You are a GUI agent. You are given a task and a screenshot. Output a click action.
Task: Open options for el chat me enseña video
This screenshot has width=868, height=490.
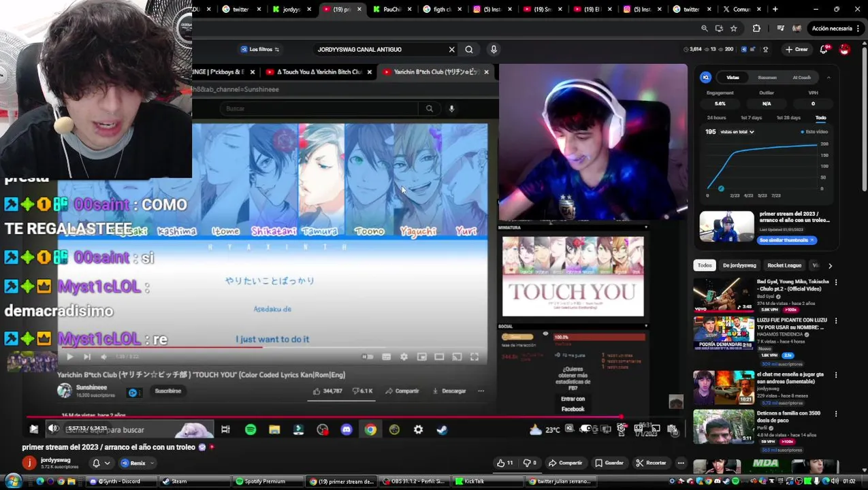click(836, 375)
